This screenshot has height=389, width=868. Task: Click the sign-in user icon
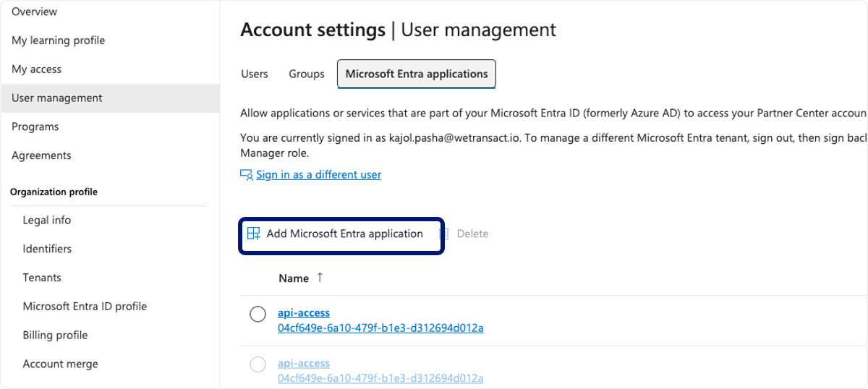pyautogui.click(x=247, y=175)
